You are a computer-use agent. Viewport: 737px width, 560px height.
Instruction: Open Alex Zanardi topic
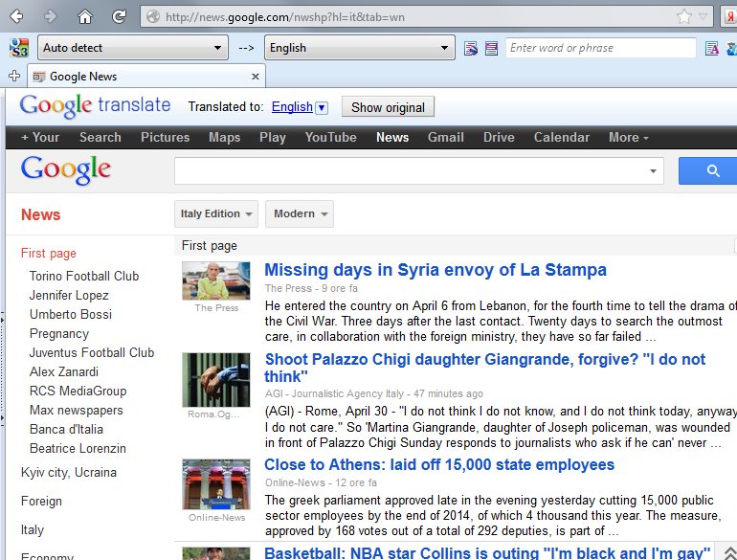[x=64, y=372]
